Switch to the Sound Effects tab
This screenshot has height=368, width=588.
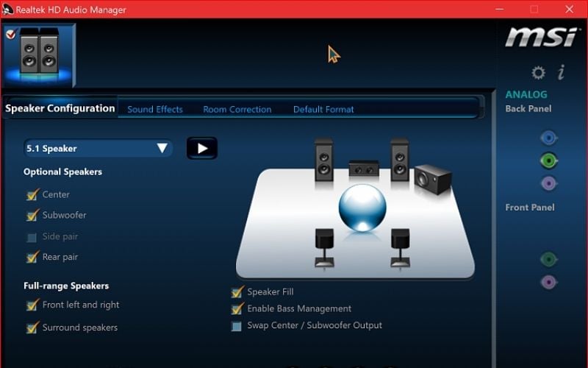click(x=155, y=109)
